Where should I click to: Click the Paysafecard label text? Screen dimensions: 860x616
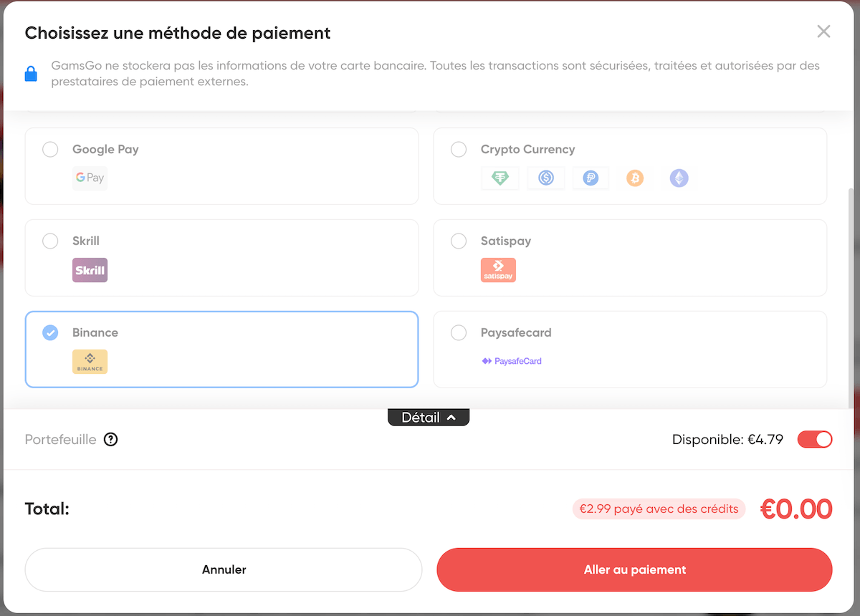[516, 332]
